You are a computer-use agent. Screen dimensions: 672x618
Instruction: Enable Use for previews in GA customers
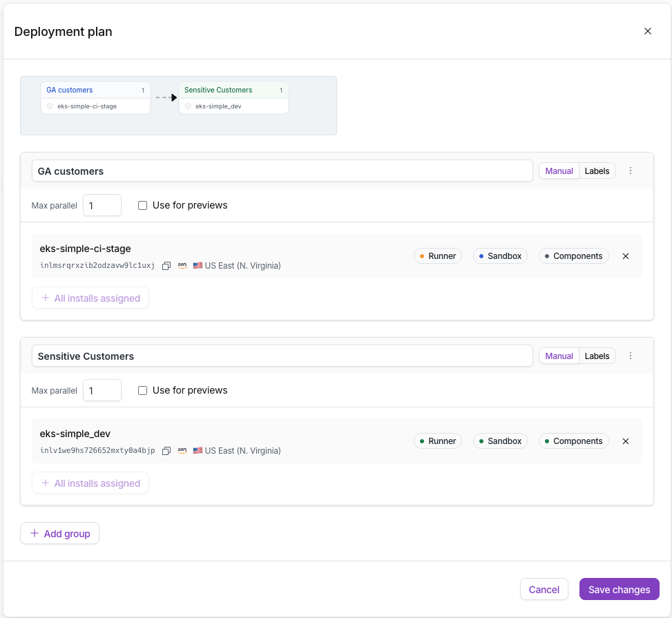(x=143, y=206)
